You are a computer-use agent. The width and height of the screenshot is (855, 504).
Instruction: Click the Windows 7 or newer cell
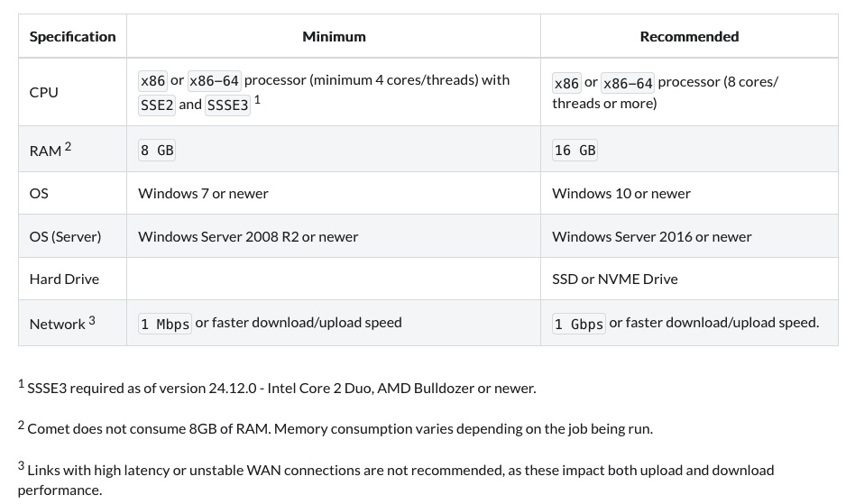pyautogui.click(x=203, y=193)
